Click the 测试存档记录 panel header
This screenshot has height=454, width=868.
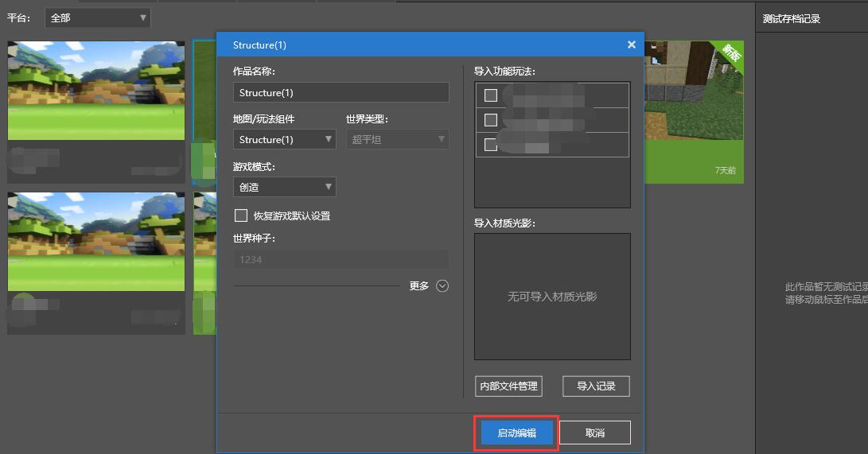click(x=791, y=19)
